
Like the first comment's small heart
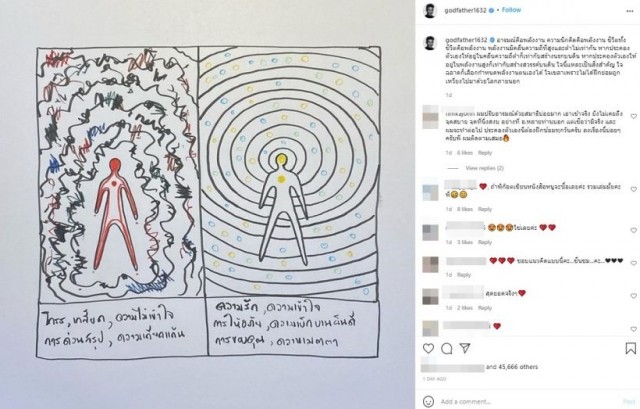coord(633,116)
